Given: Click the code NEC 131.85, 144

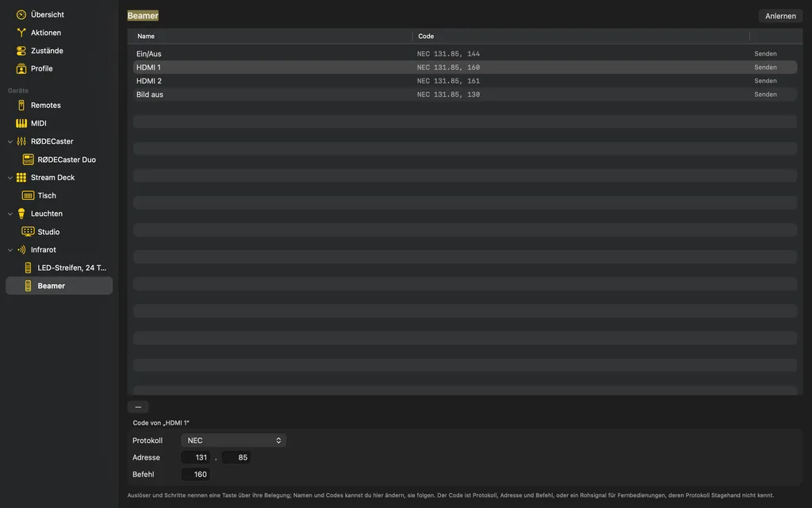Looking at the screenshot, I should (x=449, y=54).
